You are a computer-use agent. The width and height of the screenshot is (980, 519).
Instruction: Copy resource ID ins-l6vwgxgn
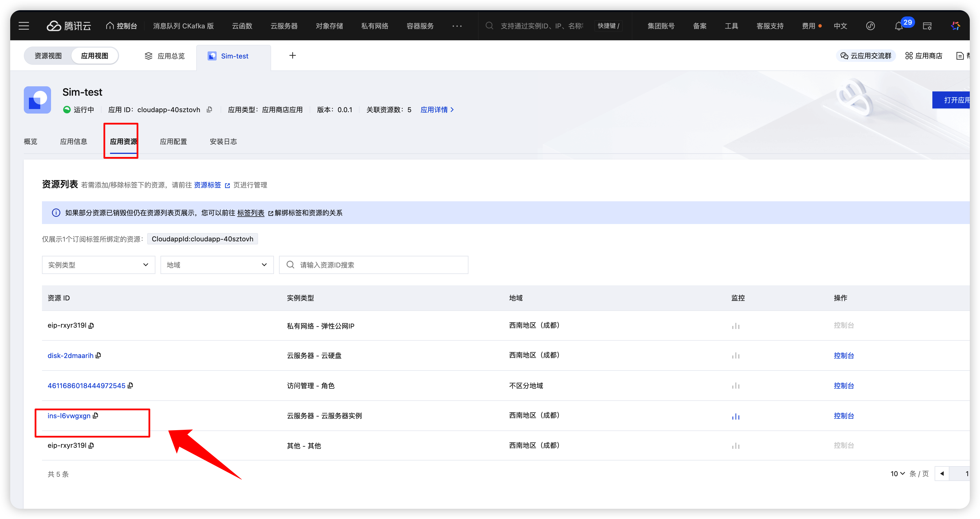(96, 415)
